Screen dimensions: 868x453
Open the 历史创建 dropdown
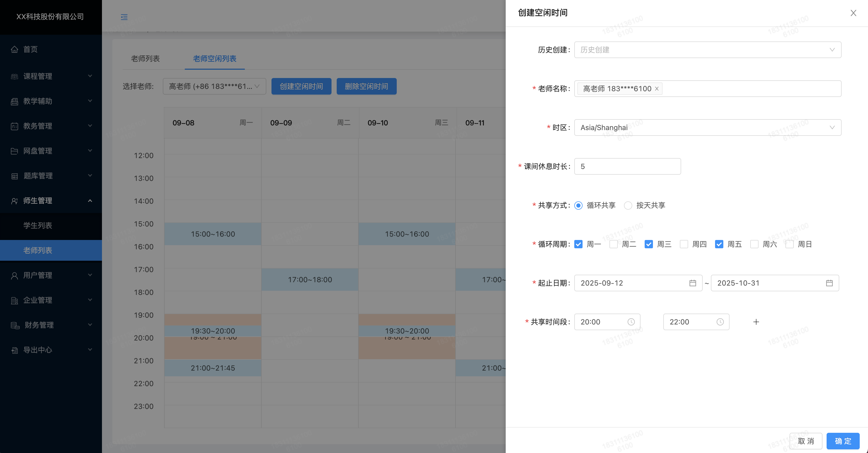[708, 50]
